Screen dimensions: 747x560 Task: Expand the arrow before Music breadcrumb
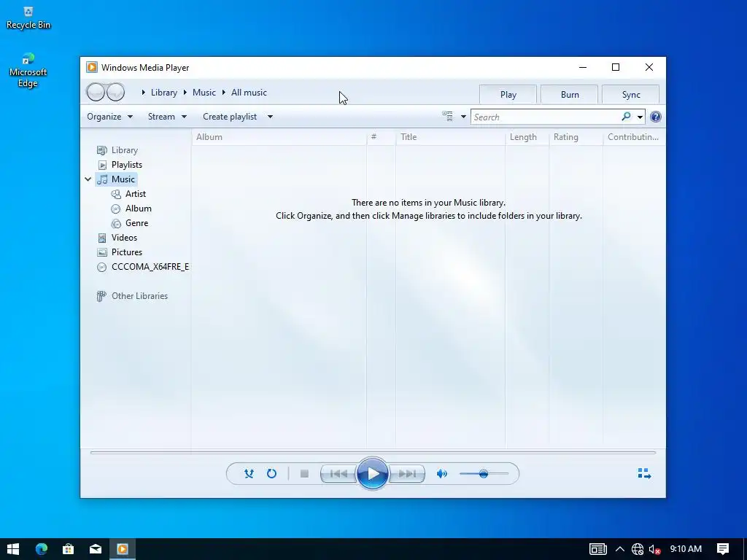pyautogui.click(x=185, y=93)
